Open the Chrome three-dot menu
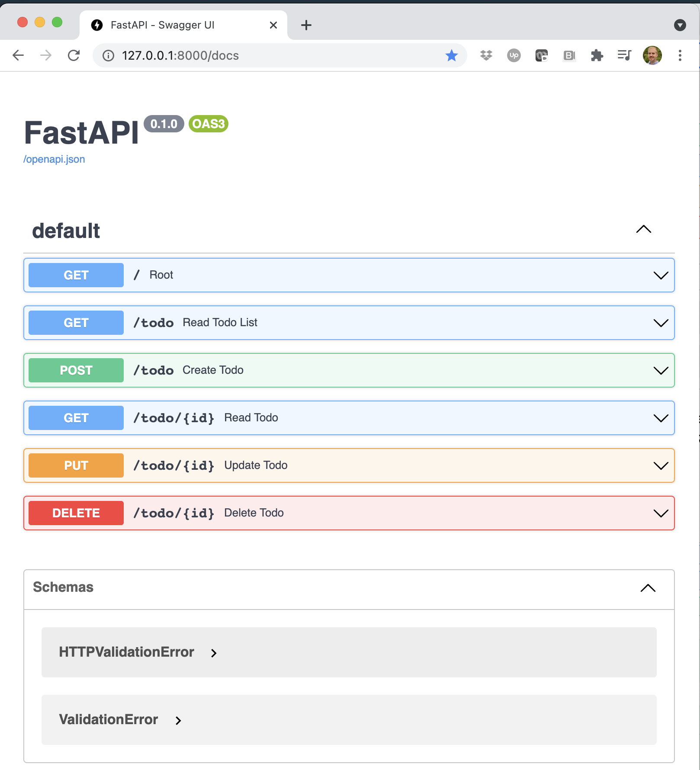Image resolution: width=700 pixels, height=770 pixels. coord(680,55)
